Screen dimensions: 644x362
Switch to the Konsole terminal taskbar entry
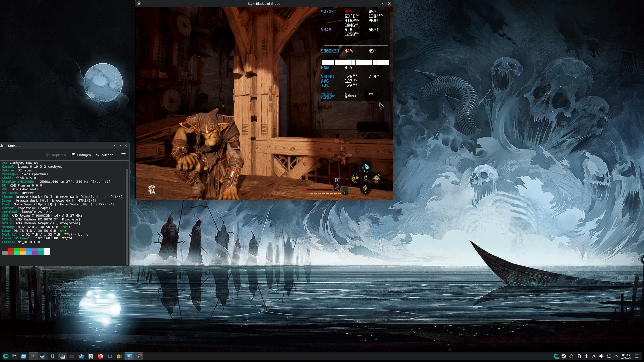coord(33,356)
